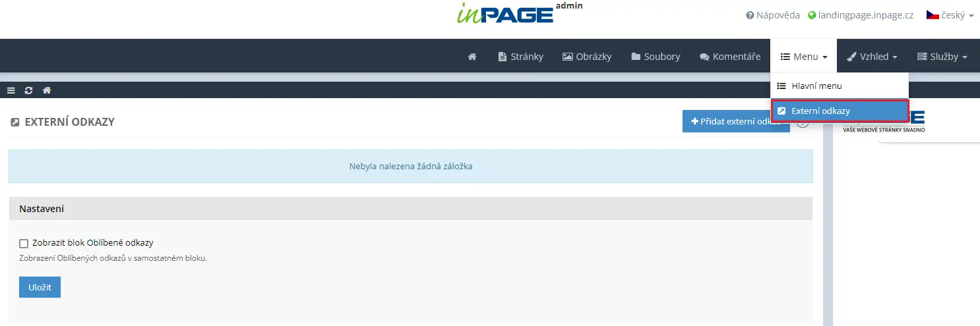Open the Obrázky section
The height and width of the screenshot is (326, 980).
click(x=586, y=57)
